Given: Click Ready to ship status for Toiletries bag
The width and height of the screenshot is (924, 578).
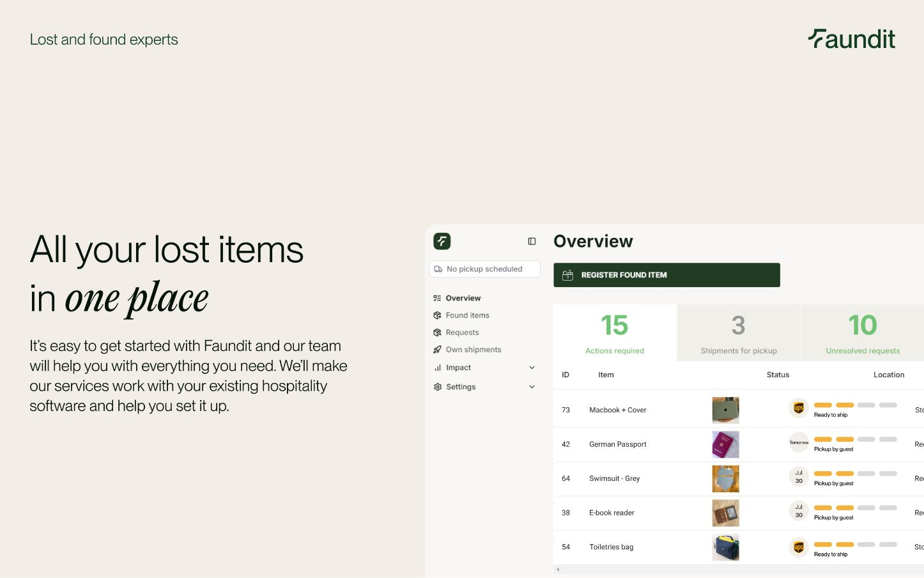Looking at the screenshot, I should [x=831, y=554].
